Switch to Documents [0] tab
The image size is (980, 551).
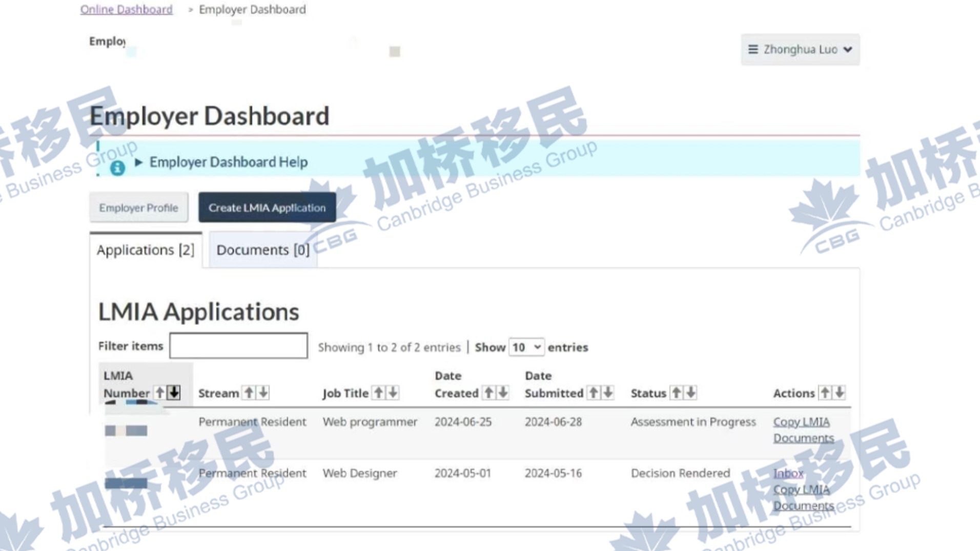262,250
